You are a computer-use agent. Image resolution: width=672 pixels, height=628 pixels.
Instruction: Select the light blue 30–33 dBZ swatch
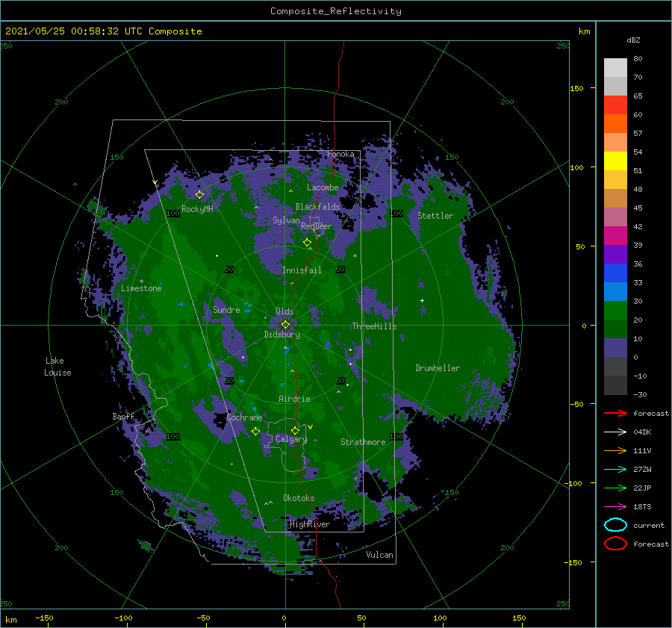coord(615,291)
